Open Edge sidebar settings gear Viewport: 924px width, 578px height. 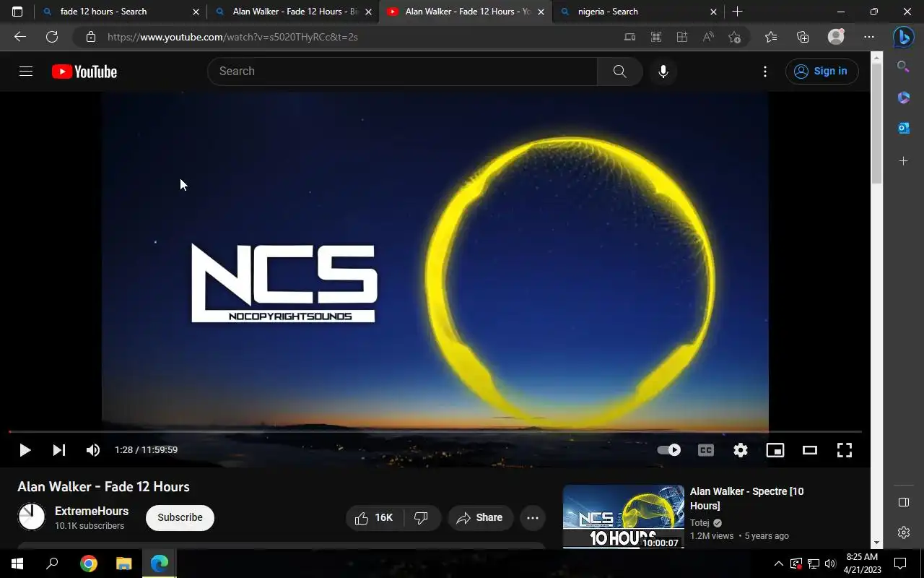[x=903, y=532]
